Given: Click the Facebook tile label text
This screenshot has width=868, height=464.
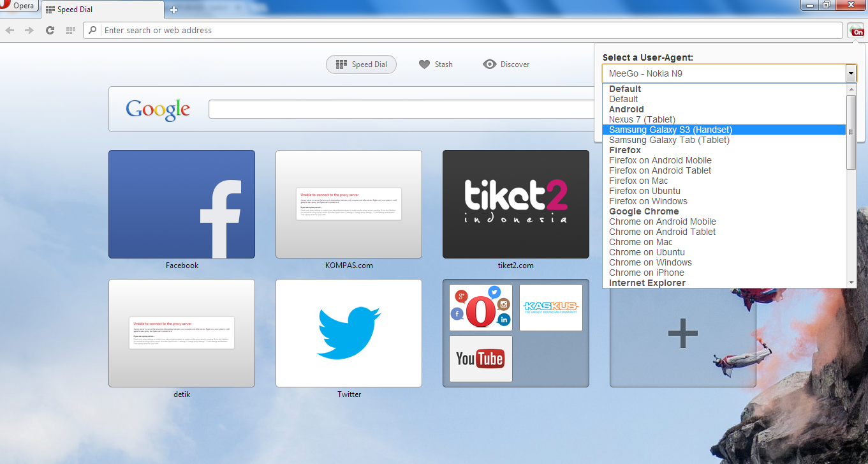Looking at the screenshot, I should tap(182, 266).
